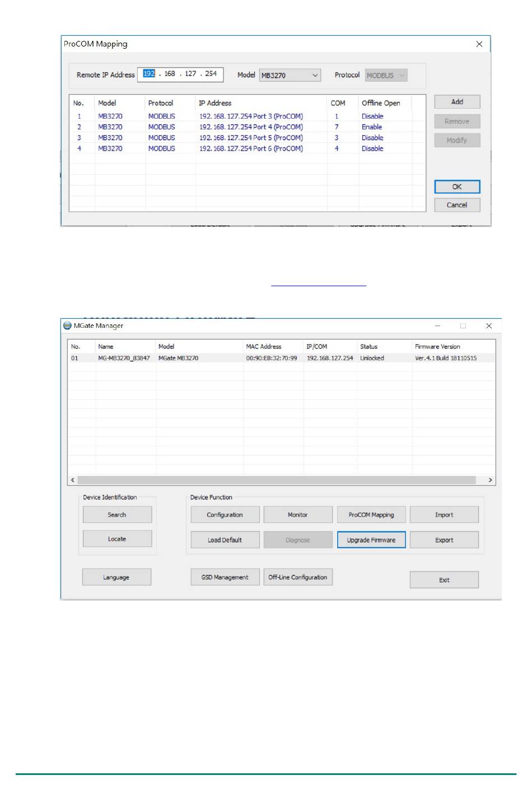
Task: Click the horizontal scrollbar track in MGate Manager
Action: point(277,480)
